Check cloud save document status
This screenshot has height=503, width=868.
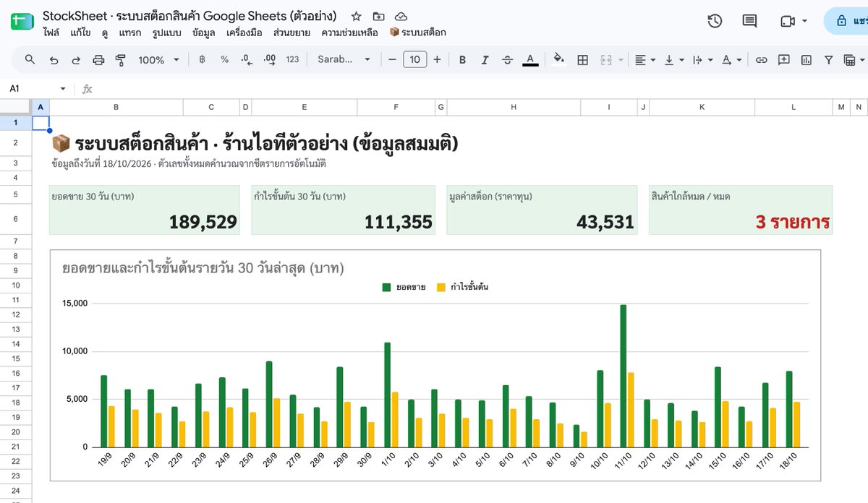tap(401, 16)
